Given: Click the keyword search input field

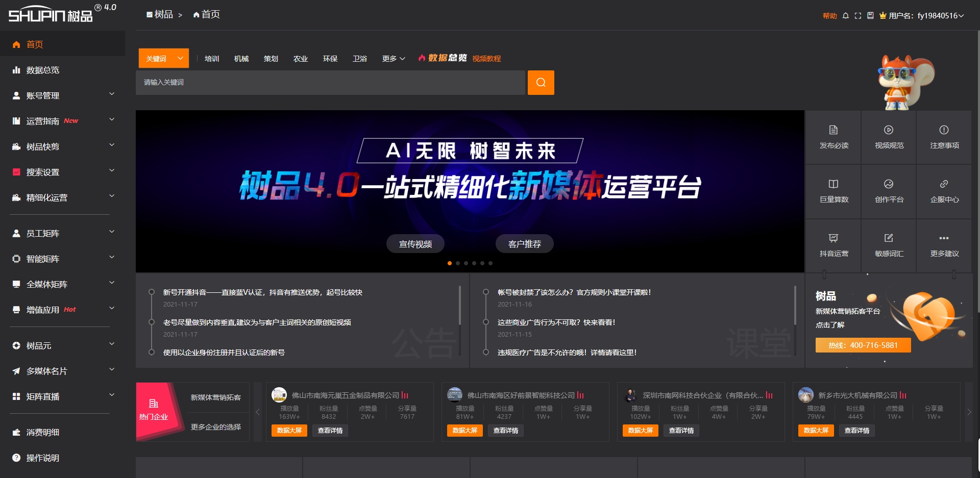Looking at the screenshot, I should click(330, 83).
